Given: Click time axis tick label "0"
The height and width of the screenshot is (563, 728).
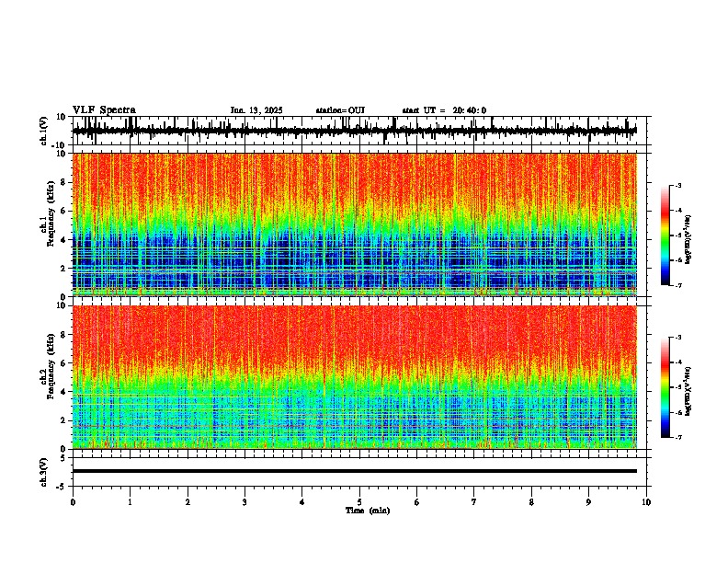Looking at the screenshot, I should point(73,502).
